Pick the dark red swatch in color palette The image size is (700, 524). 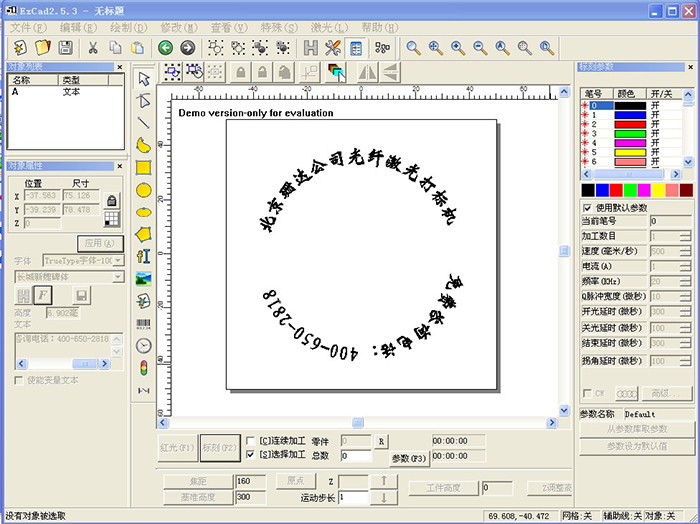[x=686, y=190]
